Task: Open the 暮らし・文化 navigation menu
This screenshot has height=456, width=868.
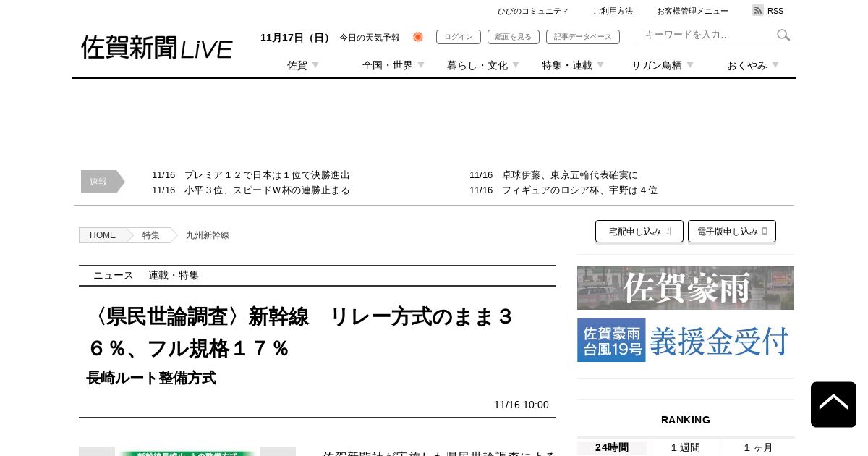Action: click(x=477, y=65)
